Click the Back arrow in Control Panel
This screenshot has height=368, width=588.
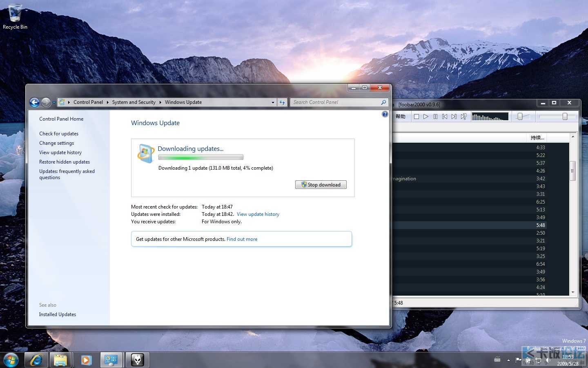[35, 102]
